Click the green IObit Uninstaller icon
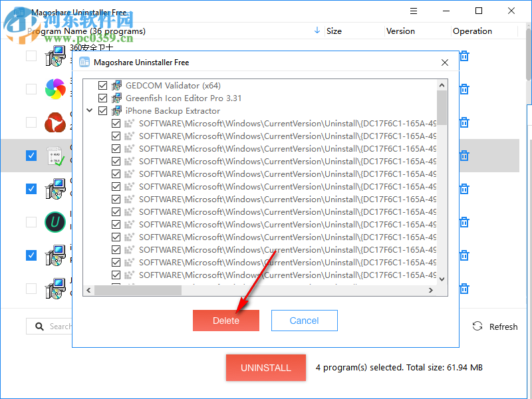Viewport: 532px width, 399px height. [x=55, y=221]
